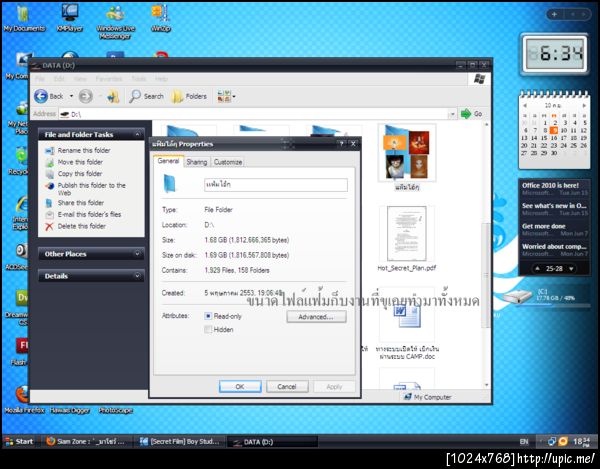Click the folder name text field

[276, 185]
